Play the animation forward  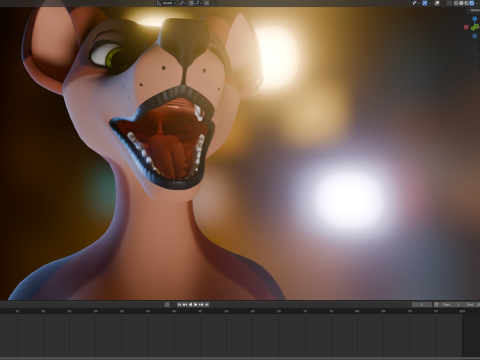click(196, 304)
